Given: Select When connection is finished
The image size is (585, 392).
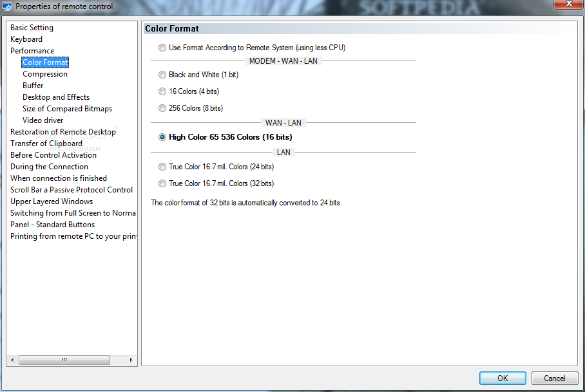Looking at the screenshot, I should pos(59,178).
